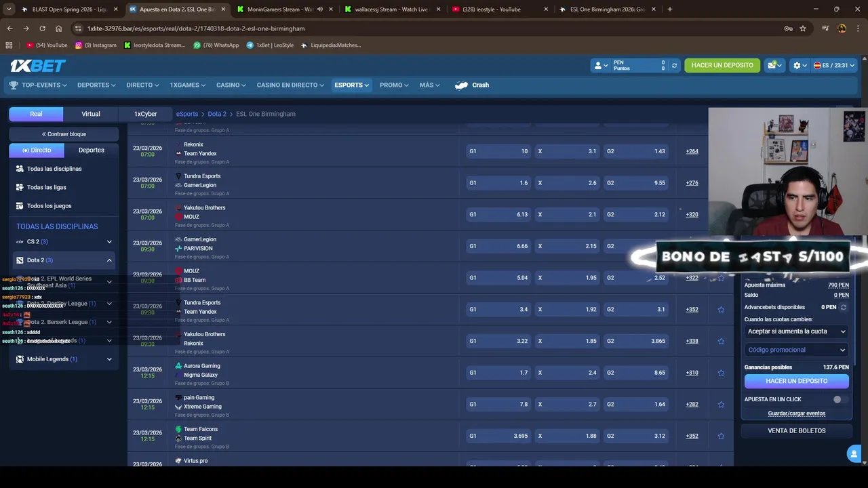Click Guardar/cargar eventos link
This screenshot has height=488, width=868.
797,413
